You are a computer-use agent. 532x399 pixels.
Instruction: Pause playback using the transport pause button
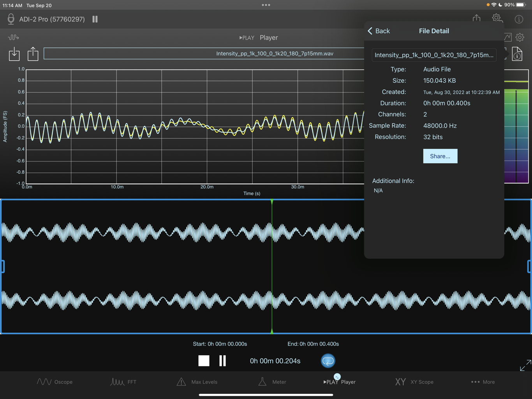pos(222,361)
